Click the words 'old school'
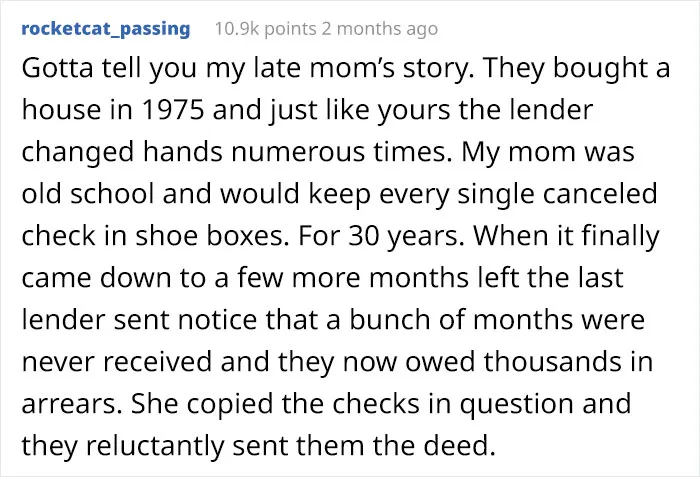 click(88, 193)
